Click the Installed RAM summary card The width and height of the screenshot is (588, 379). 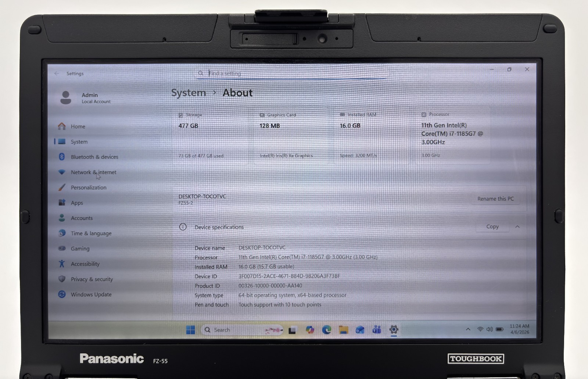371,135
